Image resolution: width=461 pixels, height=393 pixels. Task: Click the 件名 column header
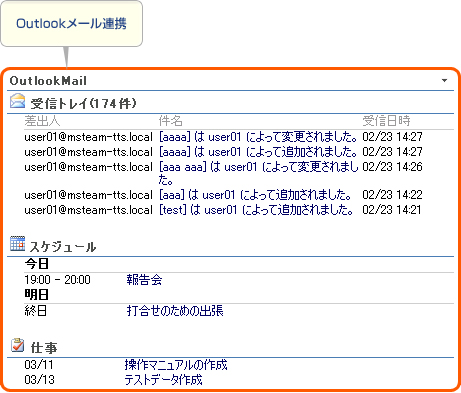[x=170, y=121]
